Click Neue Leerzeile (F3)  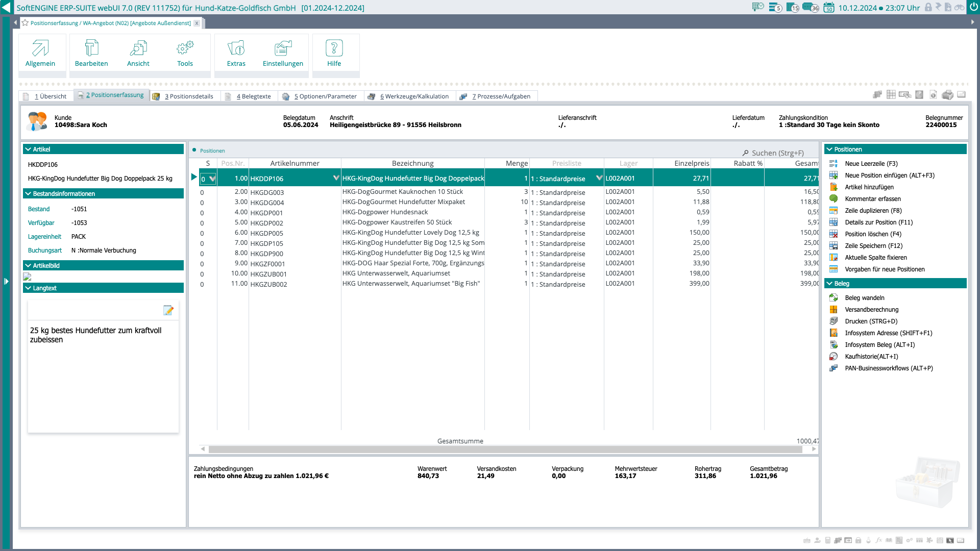(871, 164)
